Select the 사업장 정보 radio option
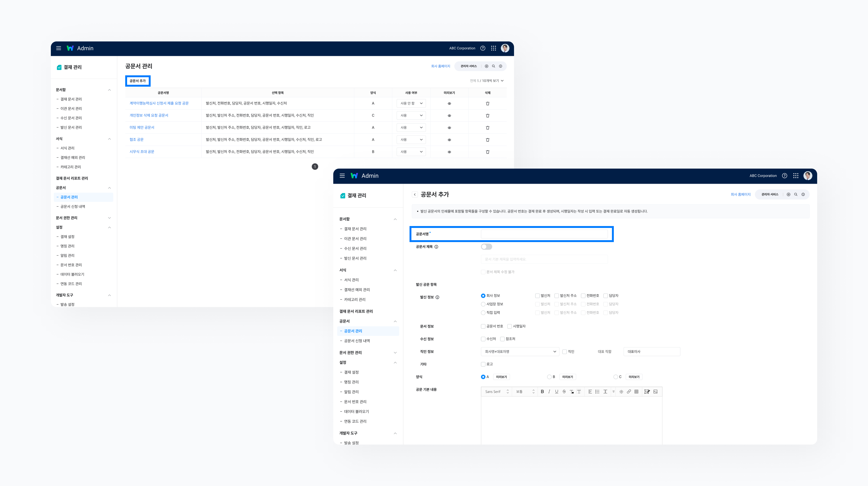Image resolution: width=868 pixels, height=486 pixels. coord(483,304)
